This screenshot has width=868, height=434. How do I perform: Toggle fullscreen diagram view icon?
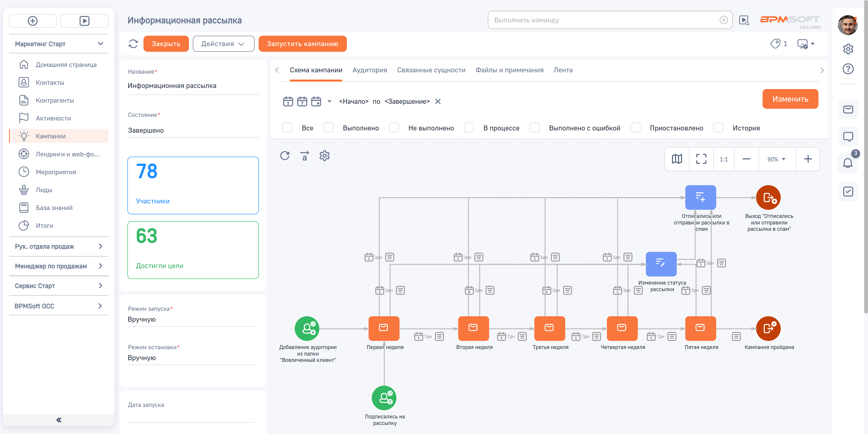701,159
